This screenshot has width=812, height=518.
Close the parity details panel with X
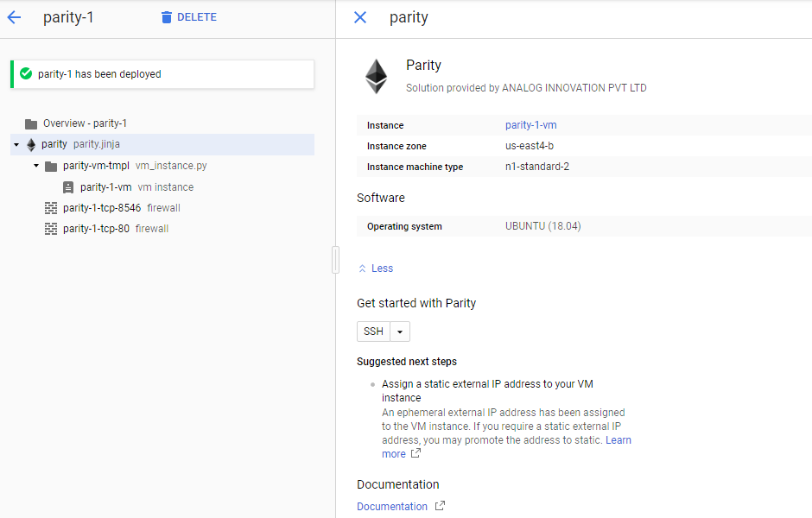(x=360, y=17)
